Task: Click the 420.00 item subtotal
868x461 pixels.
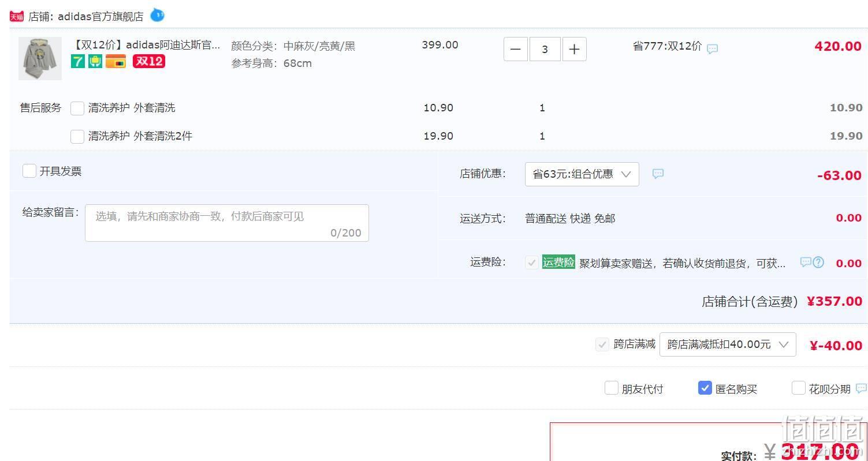Action: tap(838, 46)
